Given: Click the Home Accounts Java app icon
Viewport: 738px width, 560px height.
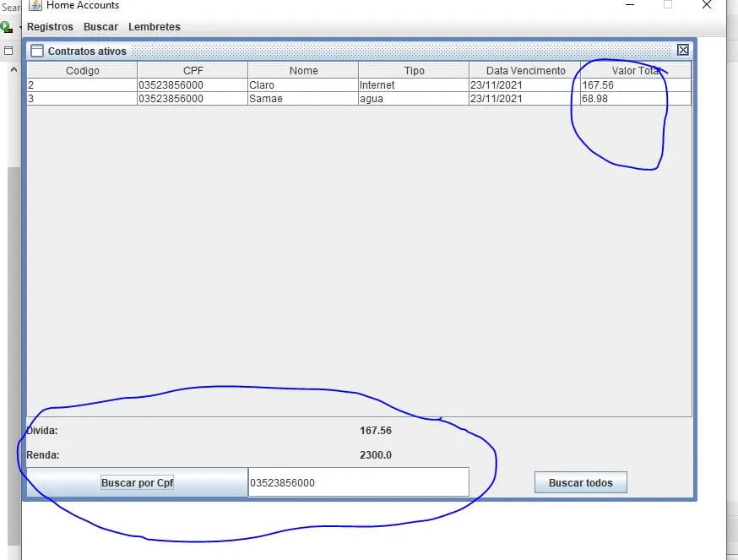Looking at the screenshot, I should (35, 5).
